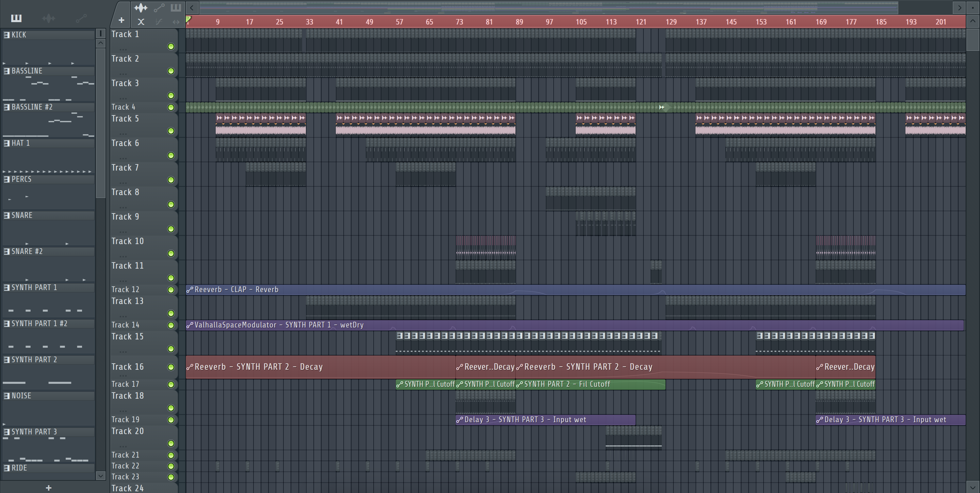980x493 pixels.
Task: Mute Track 22 with its green light
Action: 171,466
